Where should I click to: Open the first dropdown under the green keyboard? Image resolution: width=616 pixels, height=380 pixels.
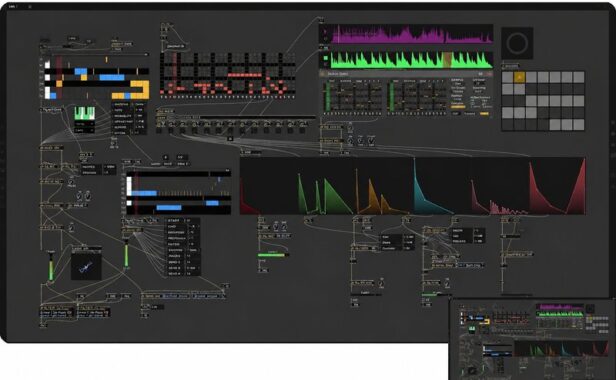coord(84,124)
